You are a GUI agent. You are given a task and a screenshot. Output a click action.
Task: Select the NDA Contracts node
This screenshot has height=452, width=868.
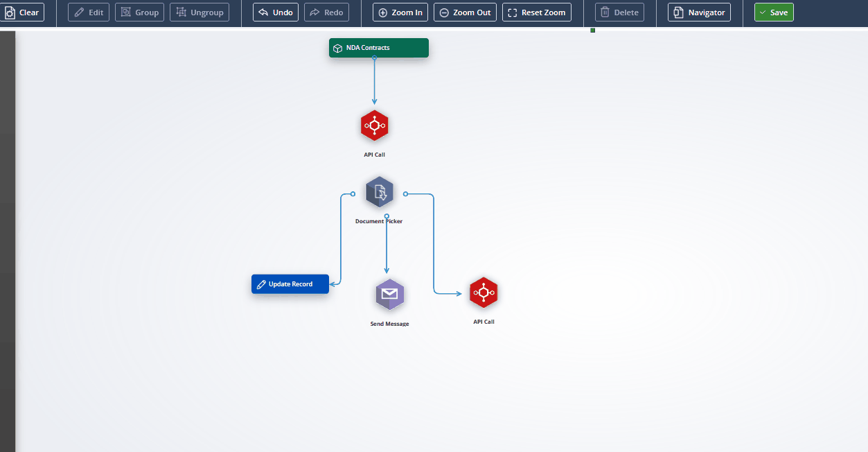coord(379,48)
